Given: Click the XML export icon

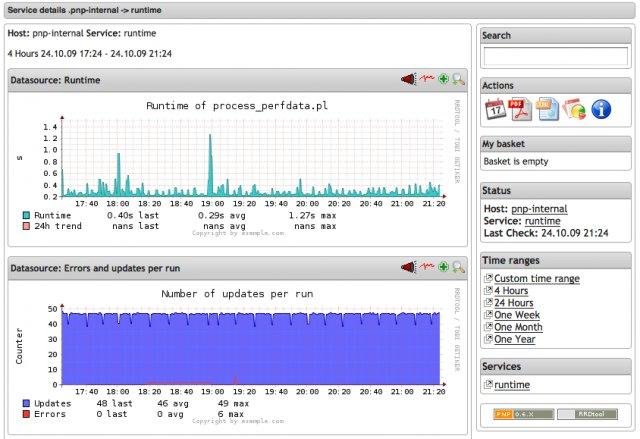Looking at the screenshot, I should tap(547, 109).
